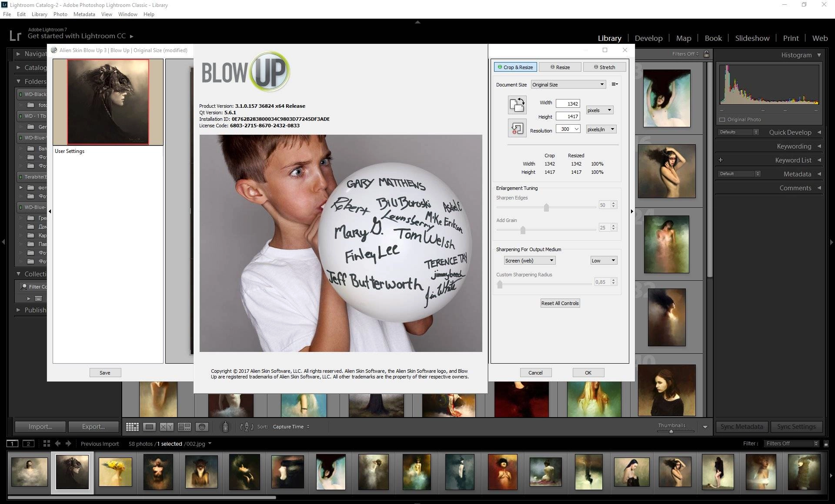
Task: Hide Lightroom left side panel arrow
Action: tap(3, 242)
